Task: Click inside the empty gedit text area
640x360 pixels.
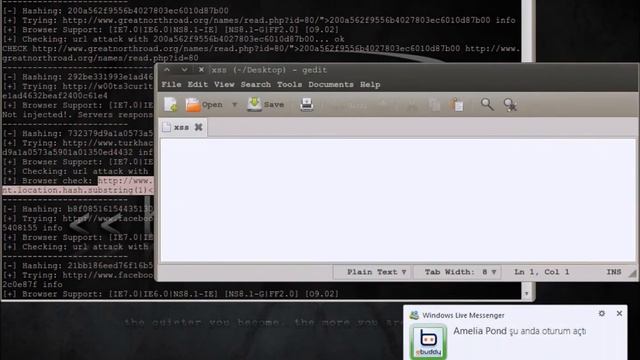Action: point(398,200)
